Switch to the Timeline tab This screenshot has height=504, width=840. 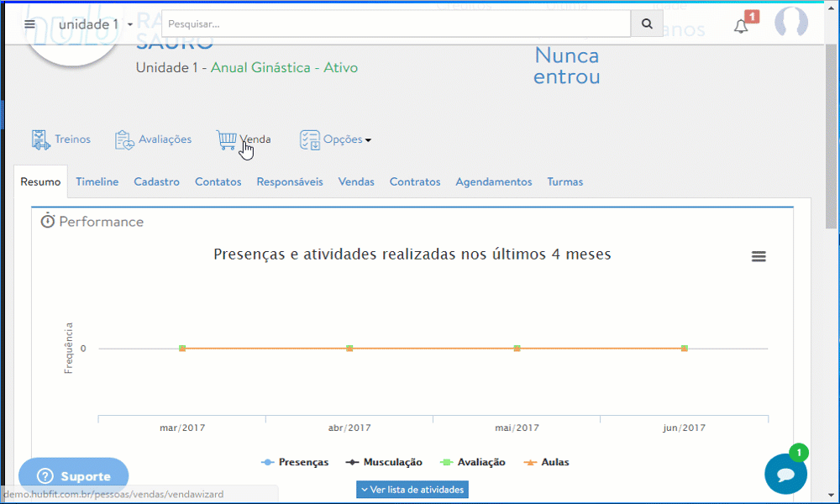tap(97, 181)
